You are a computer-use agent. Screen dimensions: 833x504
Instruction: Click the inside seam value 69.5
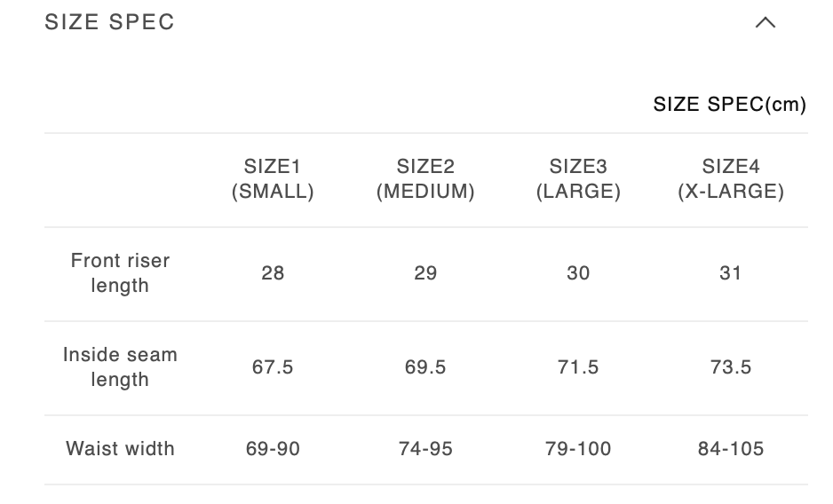[425, 367]
